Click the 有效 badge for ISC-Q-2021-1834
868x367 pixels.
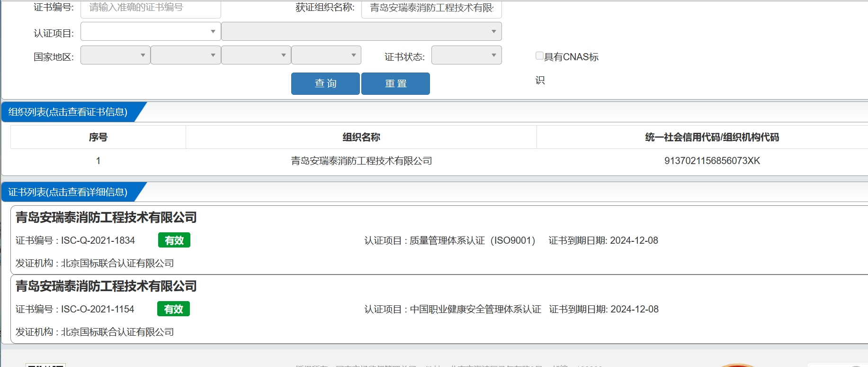click(x=174, y=240)
